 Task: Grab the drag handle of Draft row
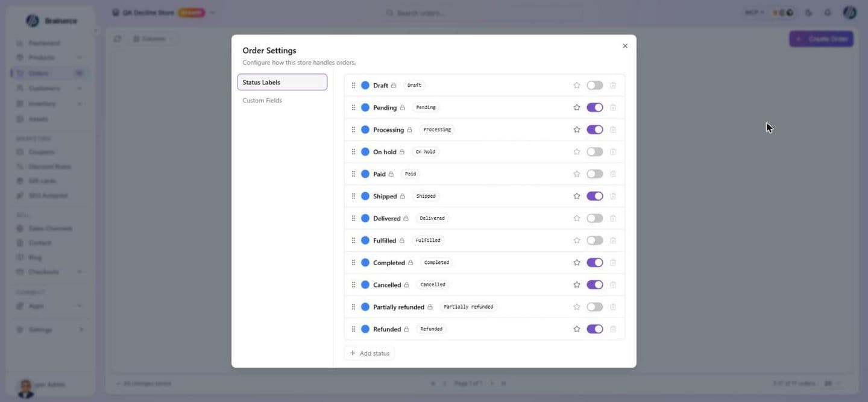(x=353, y=86)
